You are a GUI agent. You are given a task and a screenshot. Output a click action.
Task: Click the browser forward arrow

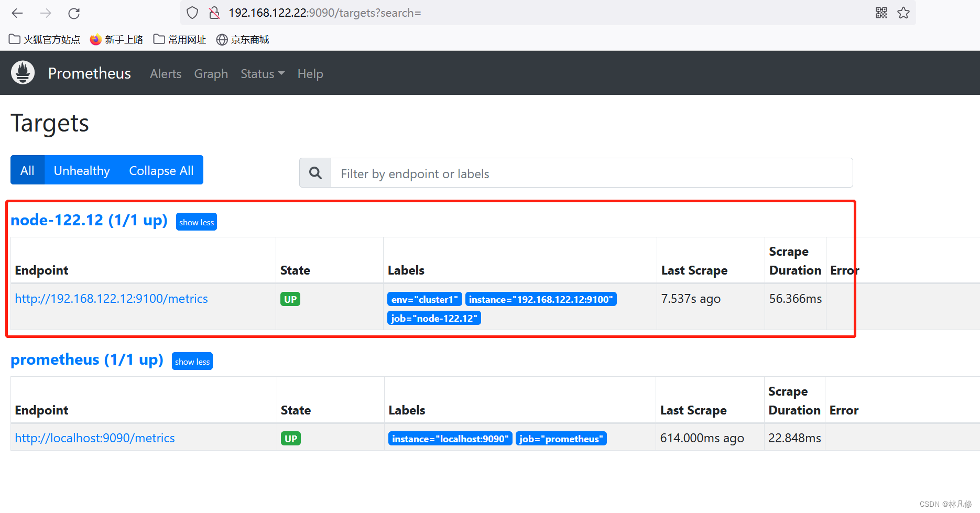click(46, 13)
